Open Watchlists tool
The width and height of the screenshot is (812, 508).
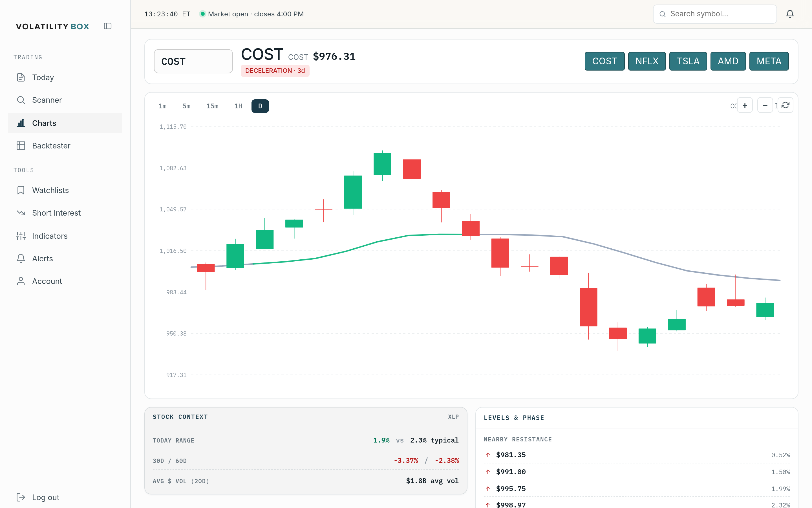(65, 190)
